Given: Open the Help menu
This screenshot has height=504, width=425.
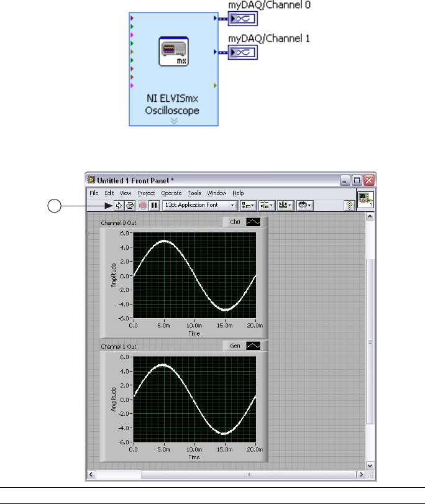Looking at the screenshot, I should point(238,193).
